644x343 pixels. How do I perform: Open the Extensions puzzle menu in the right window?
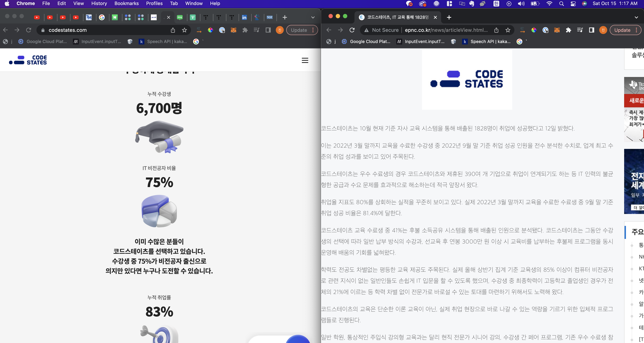click(569, 30)
